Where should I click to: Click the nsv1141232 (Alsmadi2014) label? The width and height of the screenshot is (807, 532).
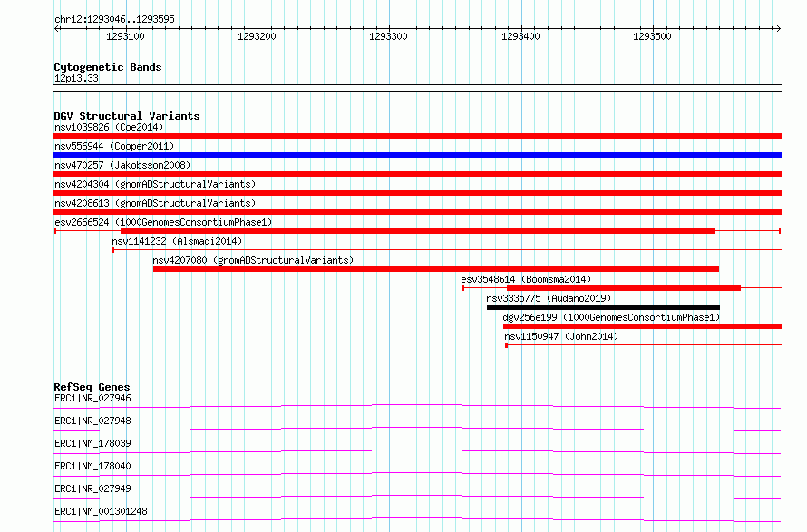coord(177,241)
